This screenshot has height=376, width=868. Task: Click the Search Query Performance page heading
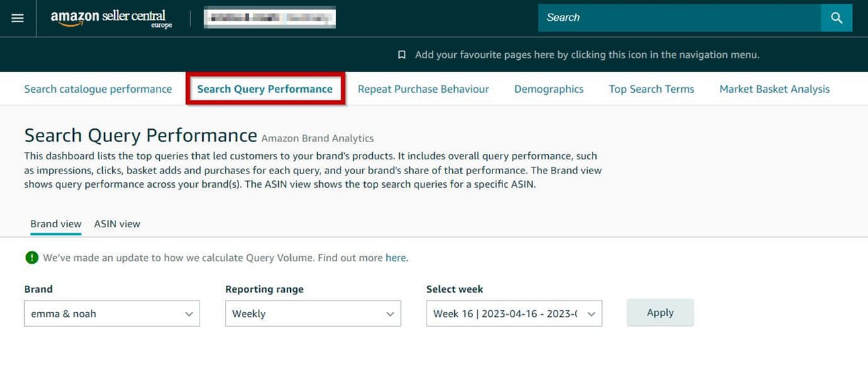140,136
